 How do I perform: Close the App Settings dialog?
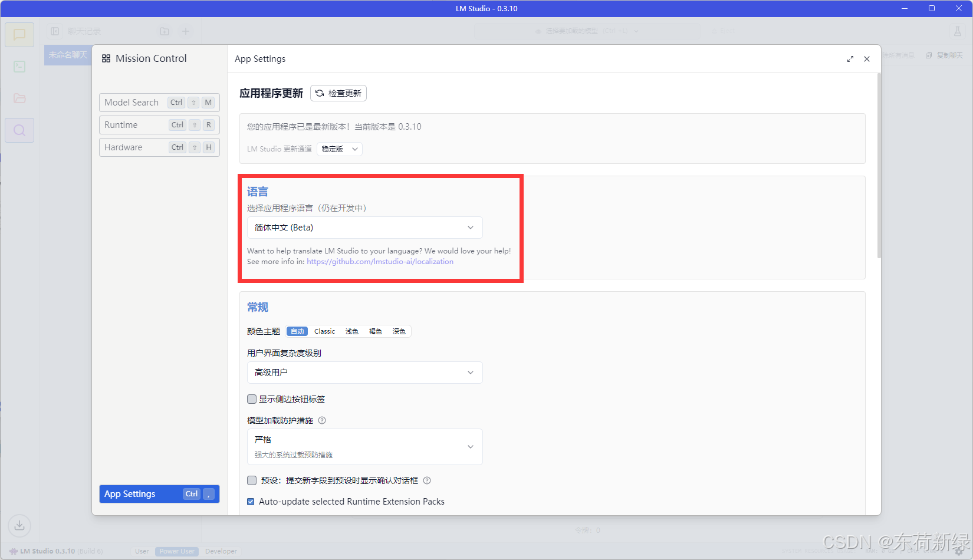[867, 59]
